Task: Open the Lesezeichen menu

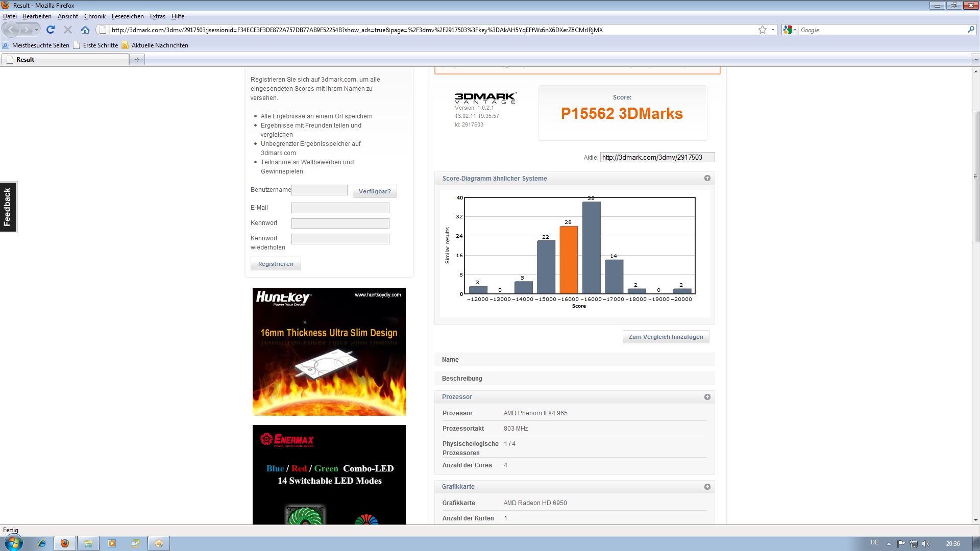Action: click(128, 16)
